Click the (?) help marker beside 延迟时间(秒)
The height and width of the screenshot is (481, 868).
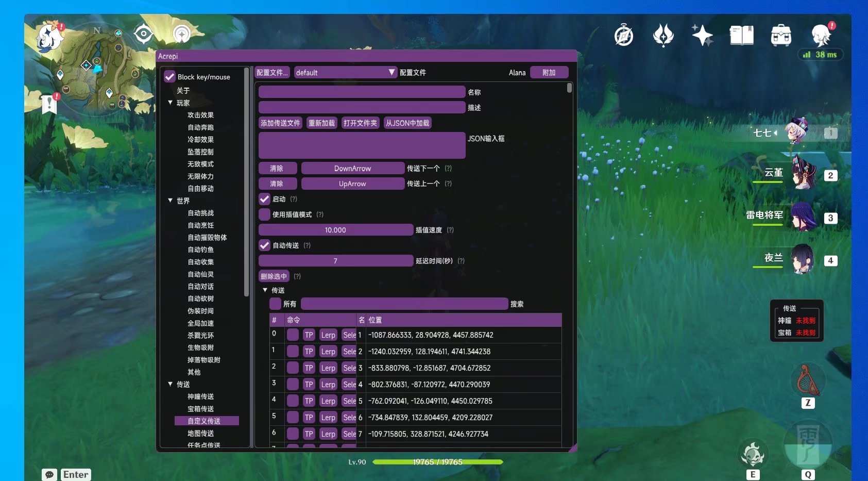point(461,261)
